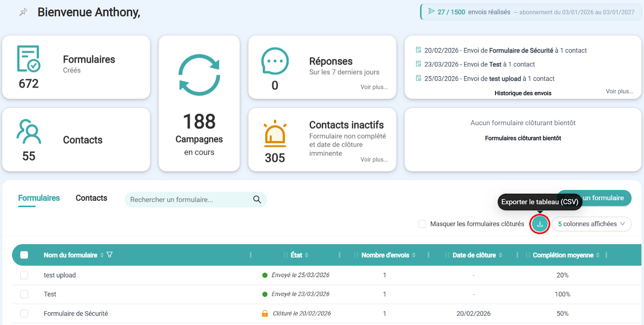This screenshot has height=325, width=644.
Task: Click the Rechercher un formulaire search field
Action: (x=189, y=200)
